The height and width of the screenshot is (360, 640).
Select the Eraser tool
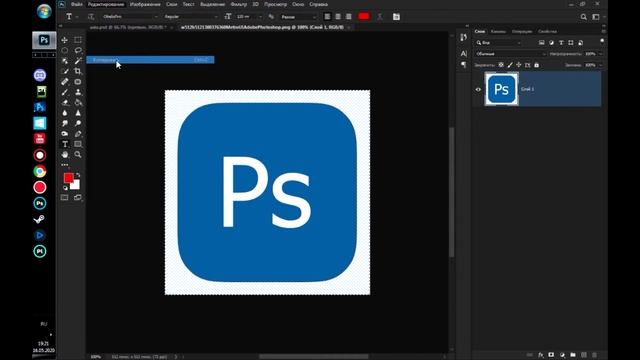[x=64, y=102]
